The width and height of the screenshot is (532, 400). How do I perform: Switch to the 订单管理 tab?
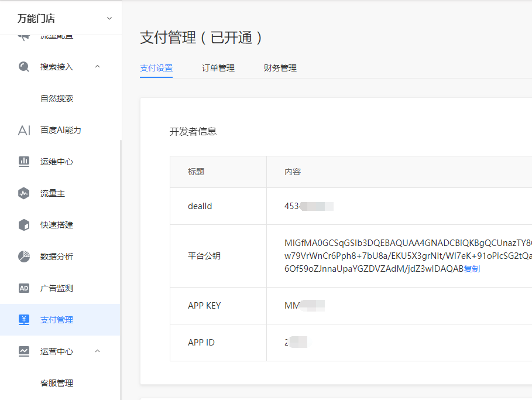(x=218, y=68)
